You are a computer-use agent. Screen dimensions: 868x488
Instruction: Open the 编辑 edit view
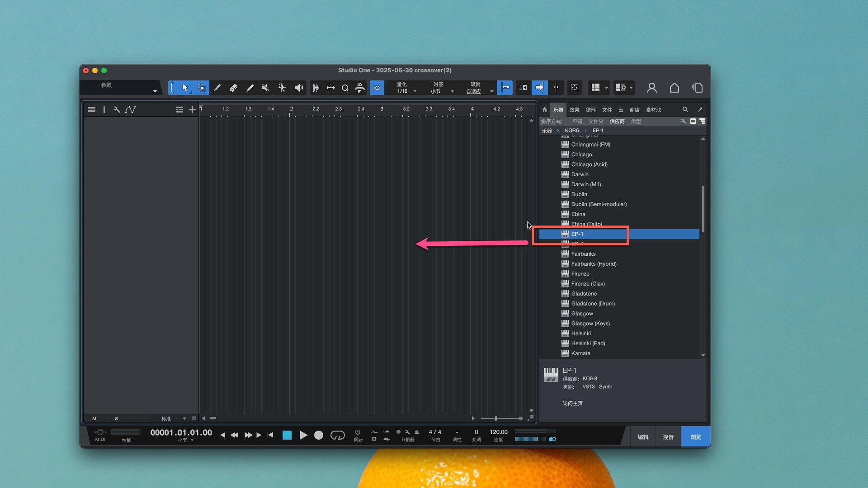tap(643, 437)
